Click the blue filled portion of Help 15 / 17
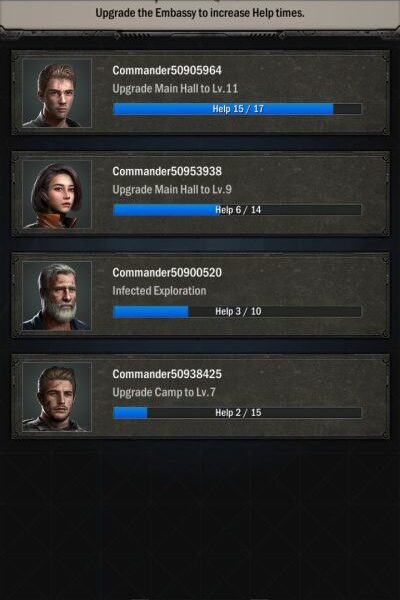Image resolution: width=400 pixels, height=600 pixels. click(x=223, y=109)
